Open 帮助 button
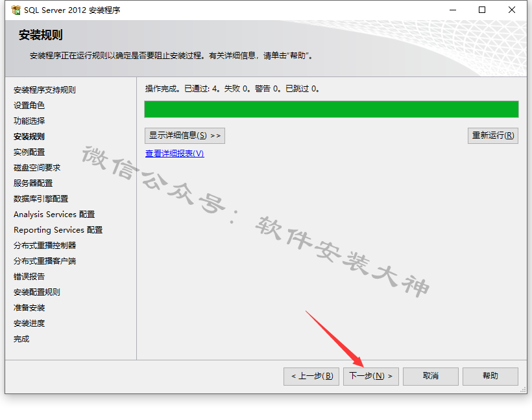The image size is (532, 420). 490,377
